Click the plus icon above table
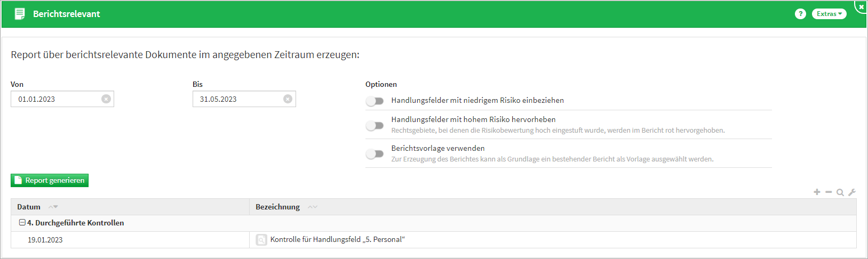Image resolution: width=868 pixels, height=259 pixels. click(817, 192)
